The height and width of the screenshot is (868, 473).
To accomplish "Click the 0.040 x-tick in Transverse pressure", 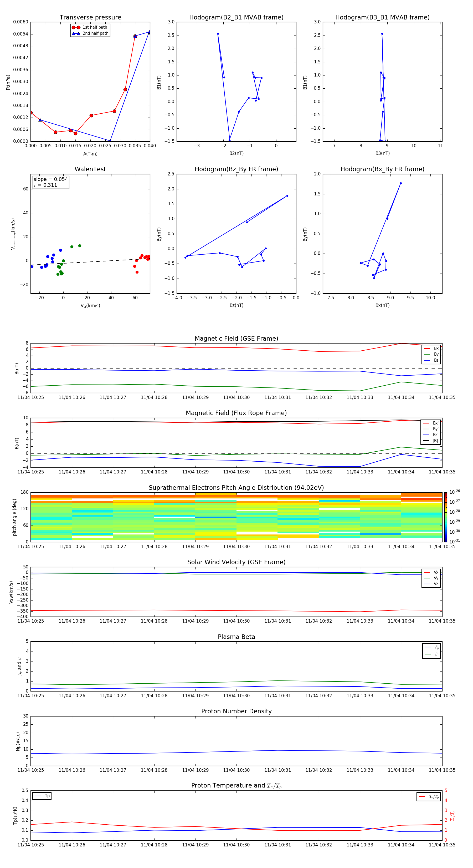I will 150,146.
